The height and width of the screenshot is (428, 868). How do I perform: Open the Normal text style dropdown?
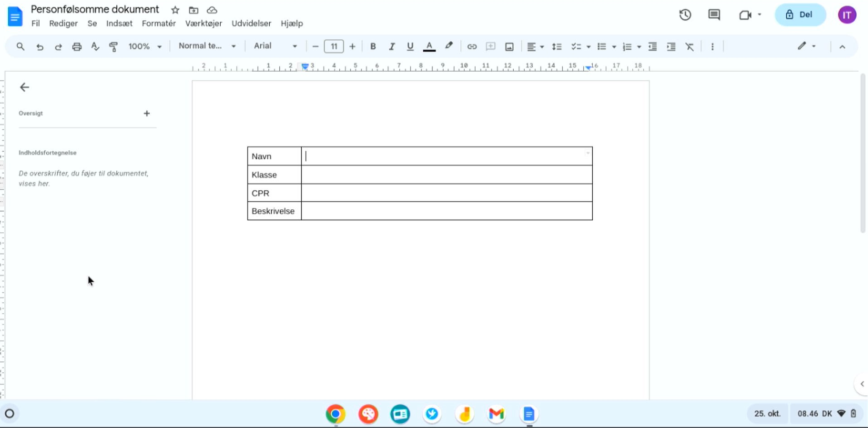(x=207, y=46)
